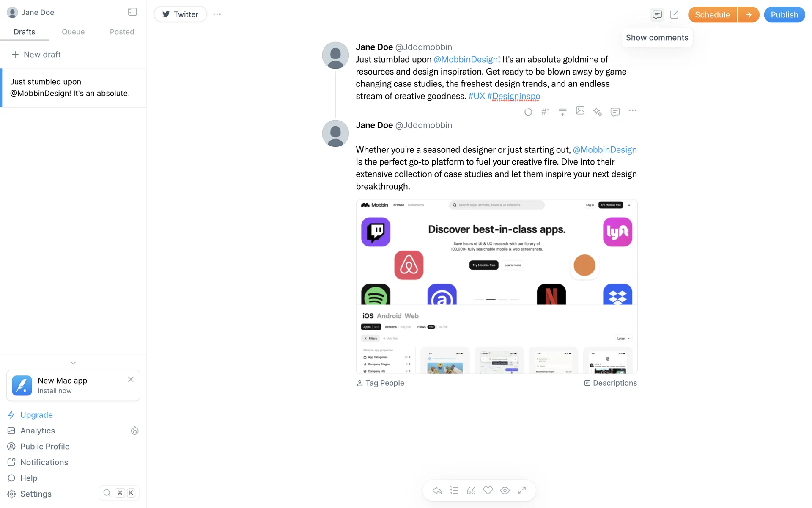Open the share external link icon
This screenshot has width=812, height=508.
[x=674, y=15]
